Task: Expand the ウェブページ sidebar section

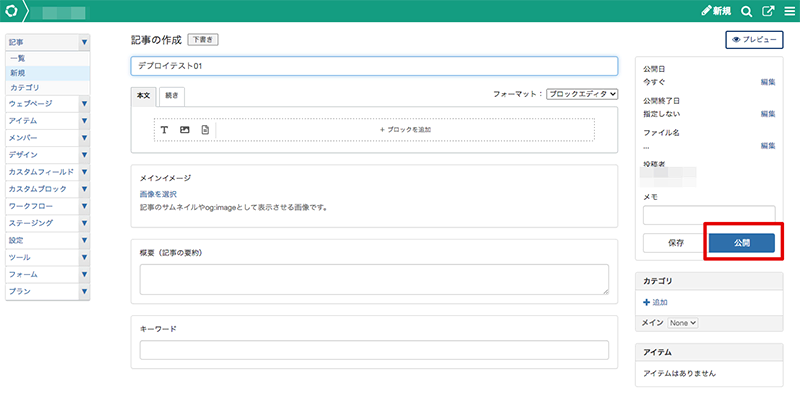Action: (x=84, y=103)
